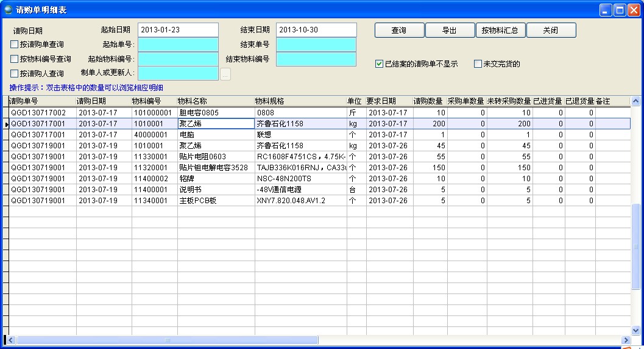Click the ellipsis browse button beside 制单人或更新人
644x349 pixels.
pyautogui.click(x=225, y=74)
